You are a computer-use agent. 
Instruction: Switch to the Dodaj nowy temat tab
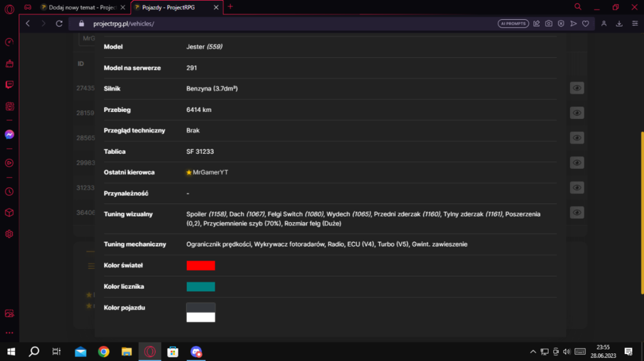[83, 7]
